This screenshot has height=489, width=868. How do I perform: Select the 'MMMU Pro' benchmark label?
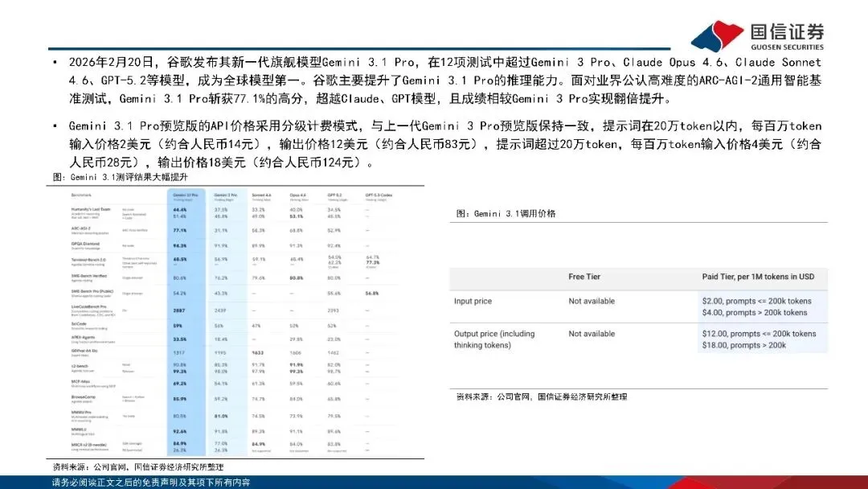point(81,413)
